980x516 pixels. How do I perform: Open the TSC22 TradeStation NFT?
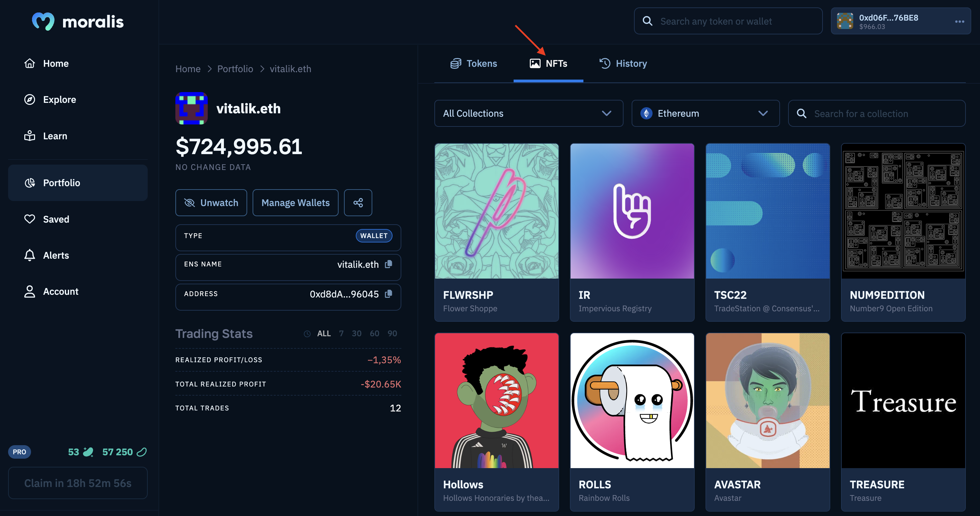768,232
